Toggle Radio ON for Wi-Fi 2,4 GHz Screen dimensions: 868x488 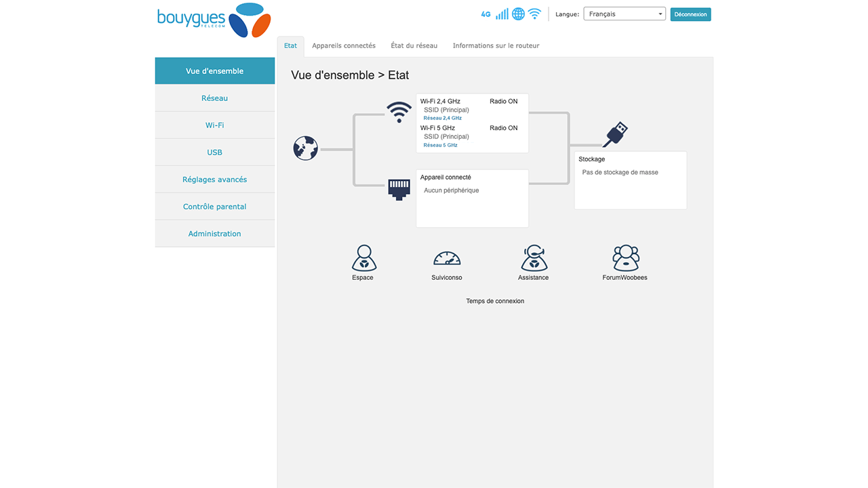(503, 101)
